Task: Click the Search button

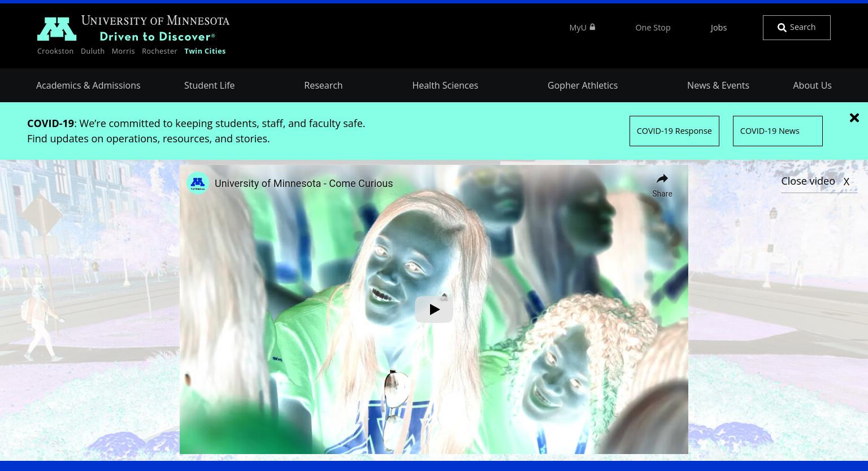Action: coord(797,28)
